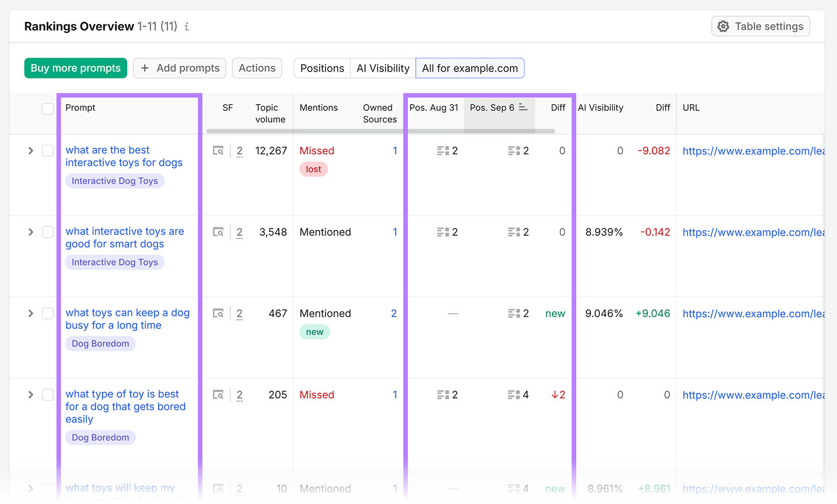The width and height of the screenshot is (837, 504).
Task: Select the All for example.com tab
Action: click(x=470, y=68)
